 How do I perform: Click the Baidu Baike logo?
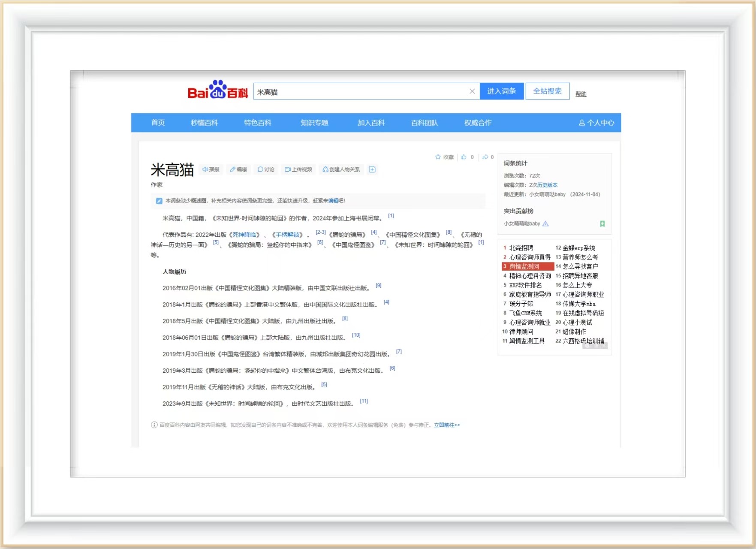(x=217, y=90)
